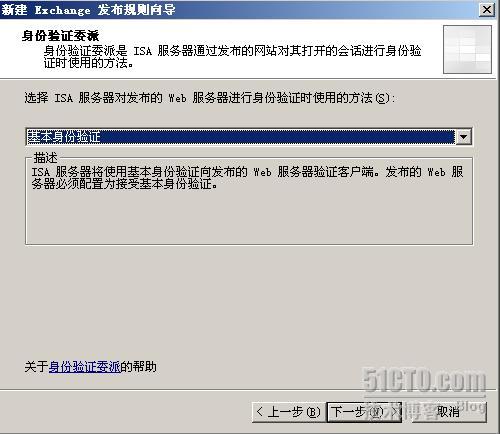Click the blank gray area above help link
Viewport: 500px width, 434px height.
(249, 300)
